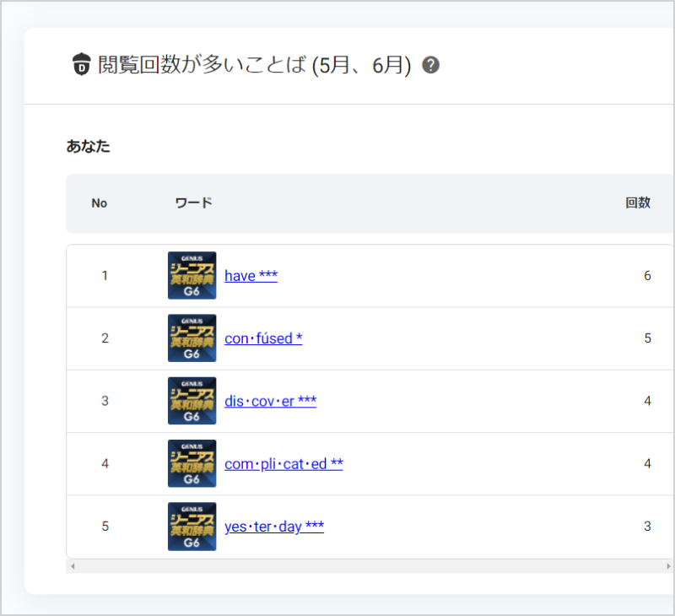Click rank number 3 in the dis·cov·er row
The width and height of the screenshot is (675, 616).
click(x=105, y=401)
